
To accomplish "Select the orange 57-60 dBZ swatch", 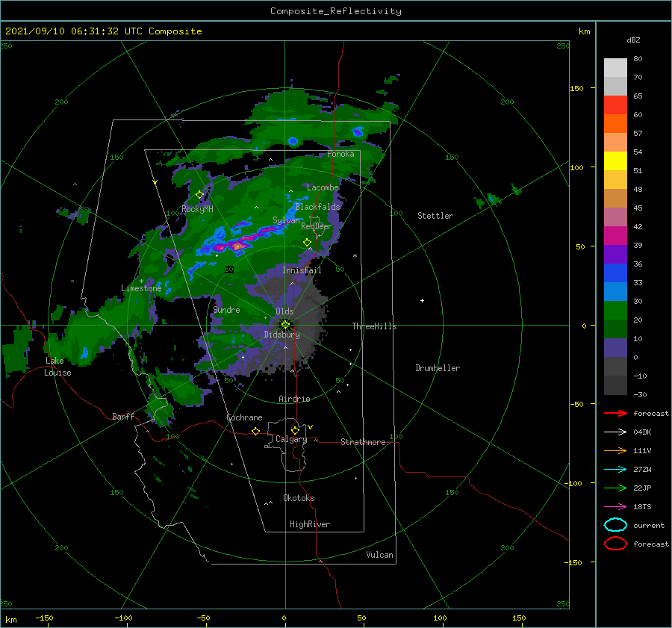I will click(615, 124).
